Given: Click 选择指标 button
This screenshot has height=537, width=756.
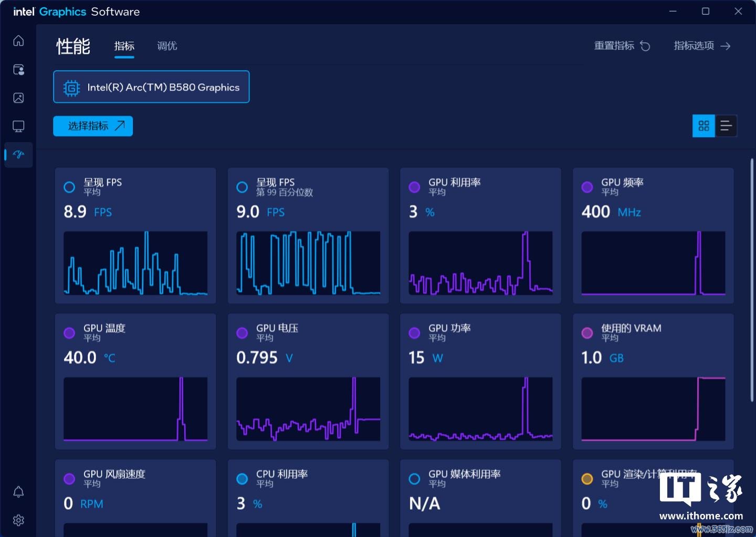Looking at the screenshot, I should tap(93, 126).
